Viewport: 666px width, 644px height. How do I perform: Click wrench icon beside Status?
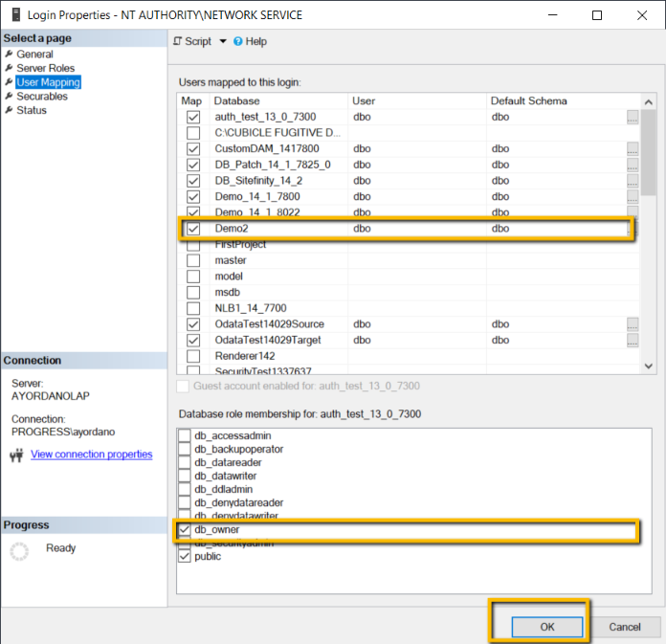pyautogui.click(x=9, y=110)
